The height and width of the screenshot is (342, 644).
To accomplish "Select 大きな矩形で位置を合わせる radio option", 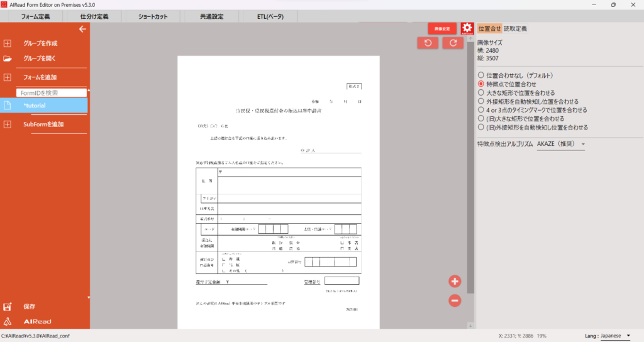I will point(481,92).
